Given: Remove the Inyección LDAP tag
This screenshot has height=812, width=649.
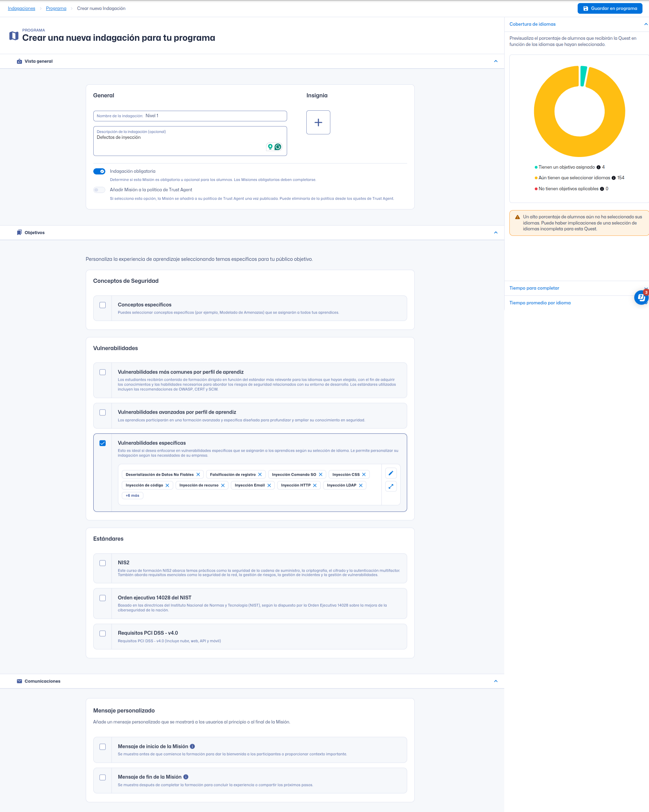Looking at the screenshot, I should [361, 485].
